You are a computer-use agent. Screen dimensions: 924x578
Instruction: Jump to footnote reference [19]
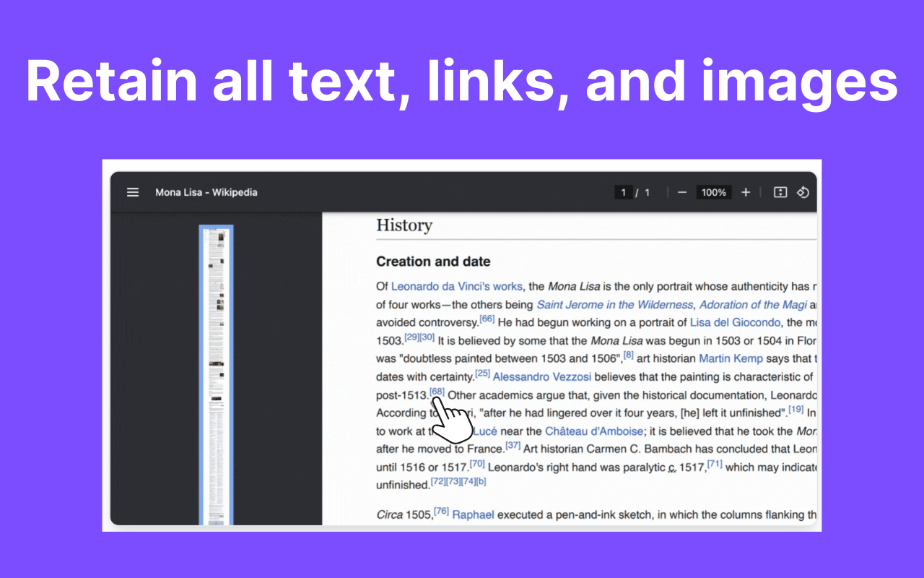click(x=796, y=409)
